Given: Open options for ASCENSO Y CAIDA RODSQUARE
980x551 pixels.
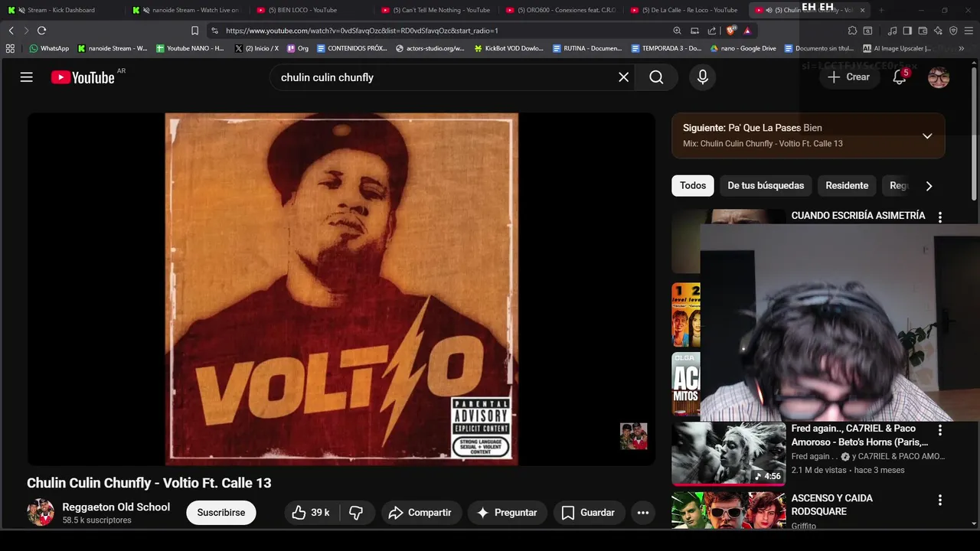Looking at the screenshot, I should click(940, 500).
